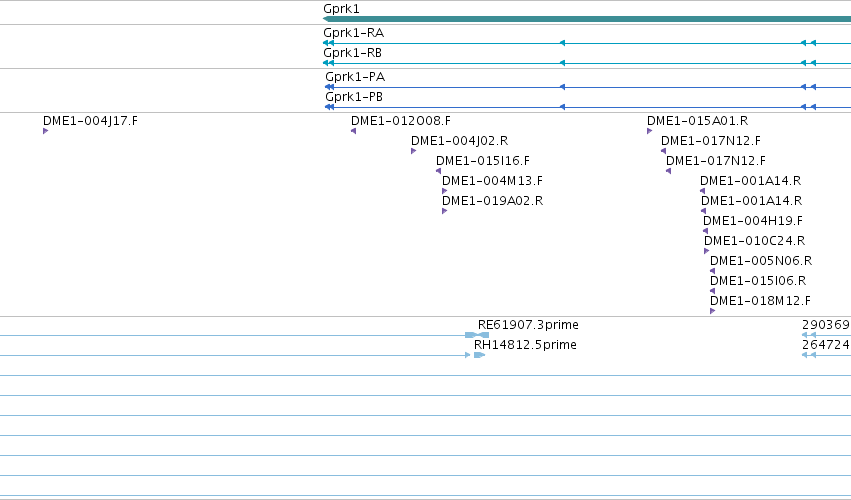Select the arrowhead glyph below DME1-012O08.F
The image size is (851, 500).
point(353,131)
